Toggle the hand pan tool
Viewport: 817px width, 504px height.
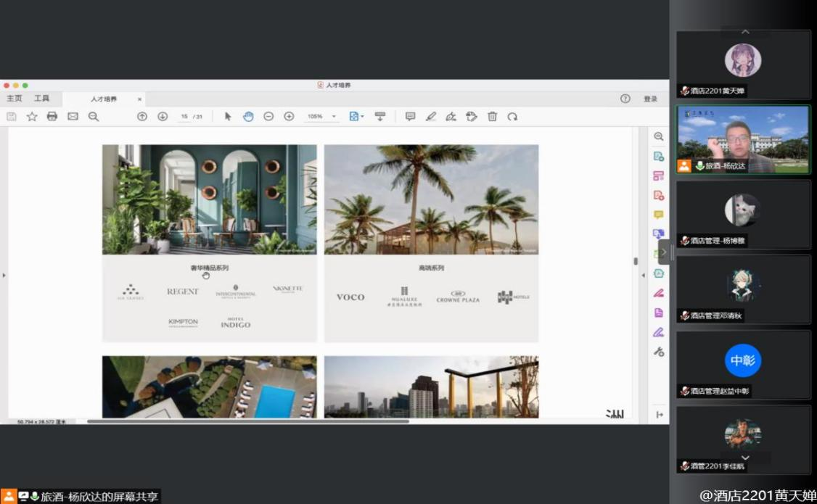click(x=248, y=116)
